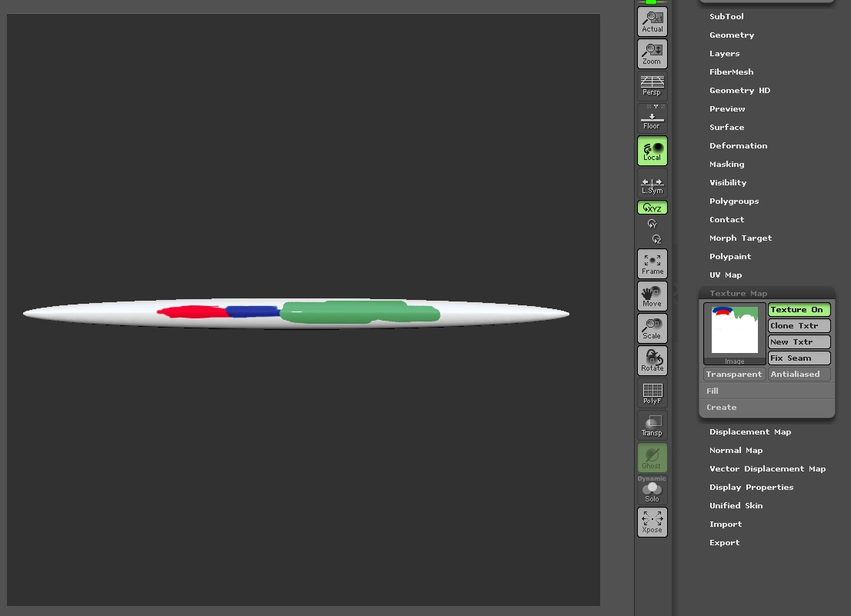The width and height of the screenshot is (851, 616).
Task: Expand the Deformation section
Action: pyautogui.click(x=738, y=145)
